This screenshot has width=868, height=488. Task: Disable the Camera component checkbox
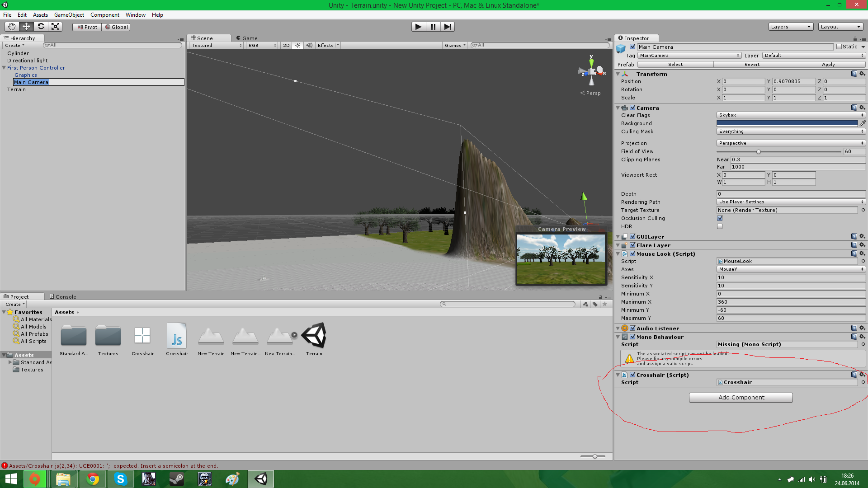click(x=632, y=108)
